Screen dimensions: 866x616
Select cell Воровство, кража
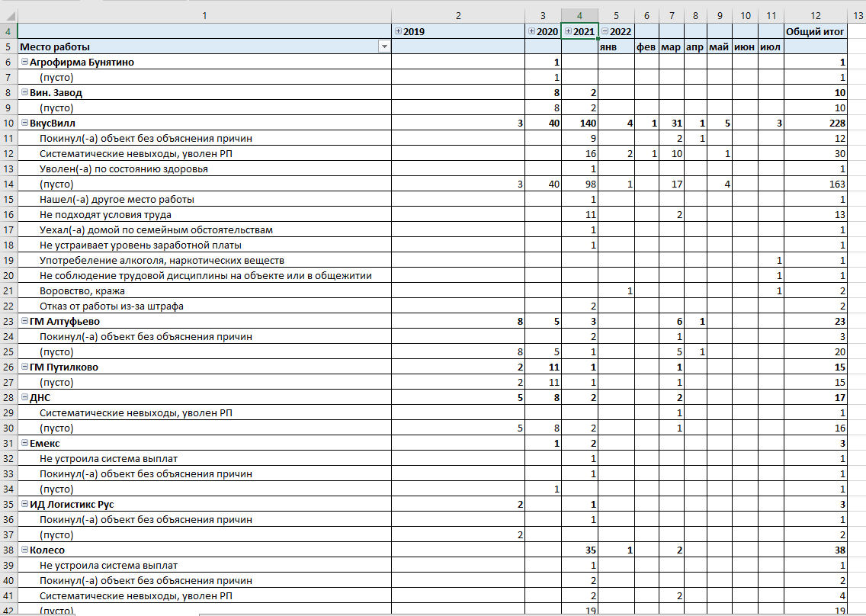pyautogui.click(x=204, y=291)
